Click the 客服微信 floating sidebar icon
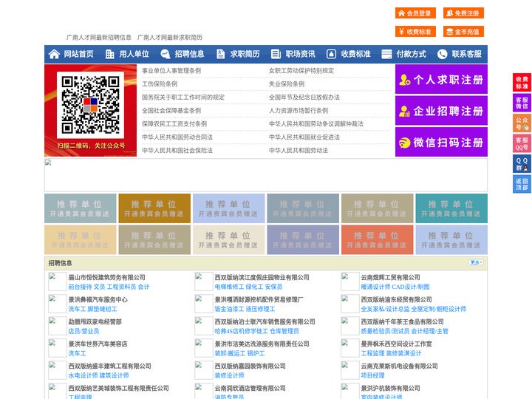The width and height of the screenshot is (532, 399). click(522, 103)
